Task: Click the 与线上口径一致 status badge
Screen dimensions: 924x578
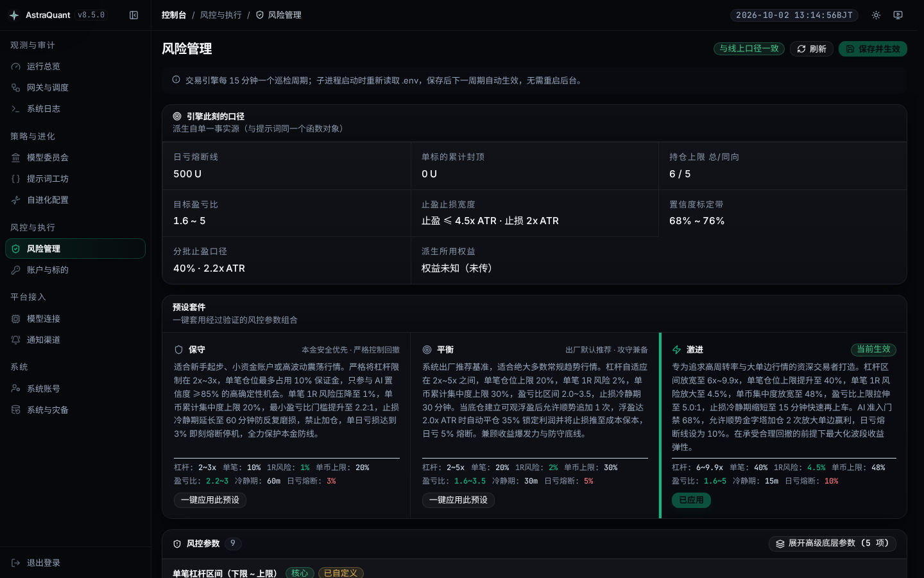Action: coord(749,49)
